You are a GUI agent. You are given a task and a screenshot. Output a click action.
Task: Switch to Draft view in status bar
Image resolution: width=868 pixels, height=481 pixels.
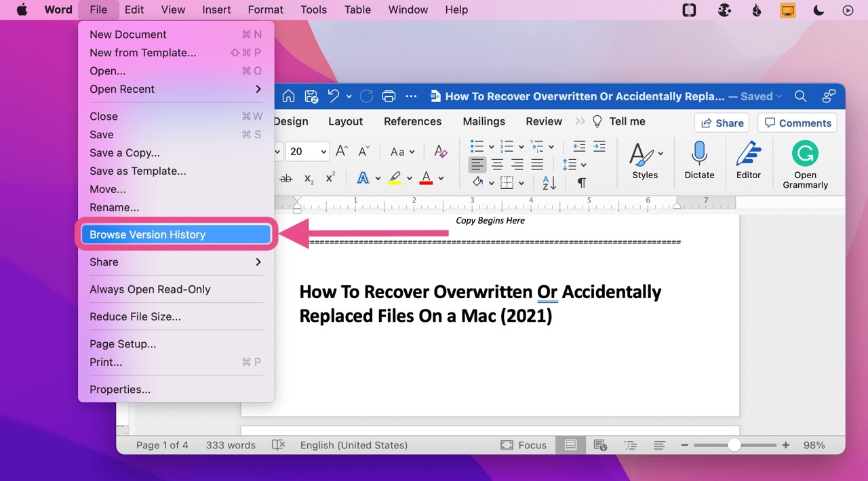(659, 445)
